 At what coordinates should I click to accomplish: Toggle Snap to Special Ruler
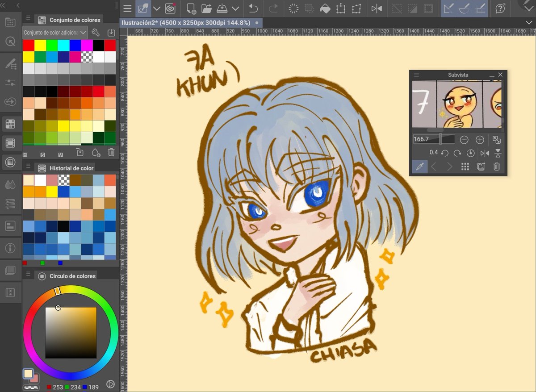coord(465,8)
